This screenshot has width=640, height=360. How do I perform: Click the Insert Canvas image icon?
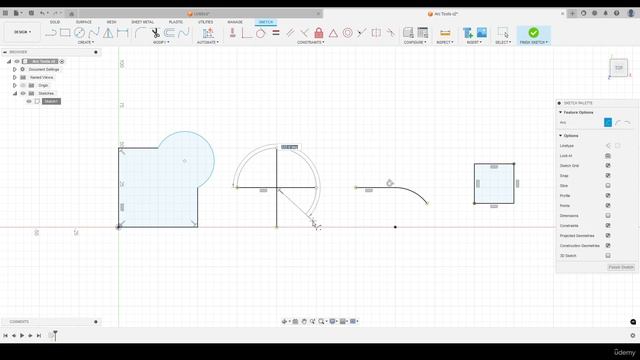pos(482,33)
